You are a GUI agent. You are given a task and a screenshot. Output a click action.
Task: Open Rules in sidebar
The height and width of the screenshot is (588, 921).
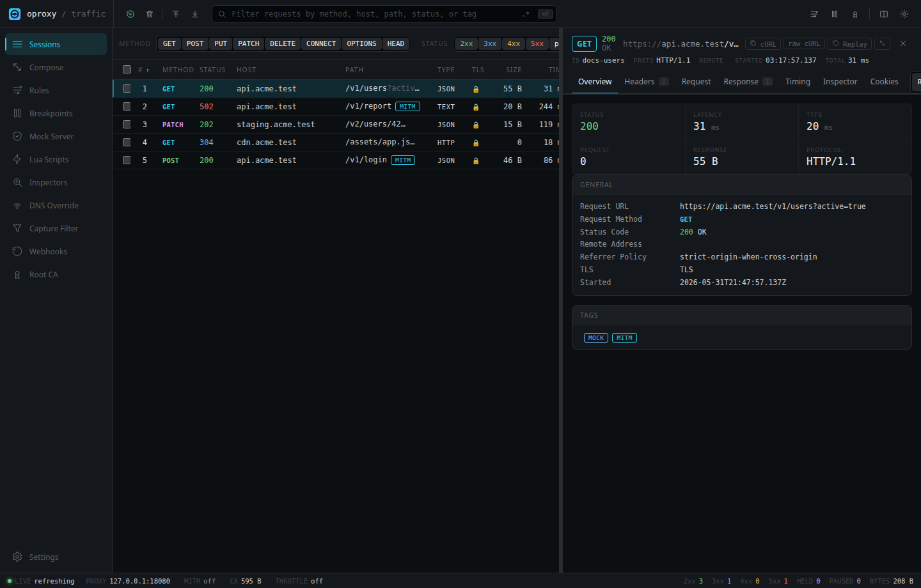click(56, 90)
